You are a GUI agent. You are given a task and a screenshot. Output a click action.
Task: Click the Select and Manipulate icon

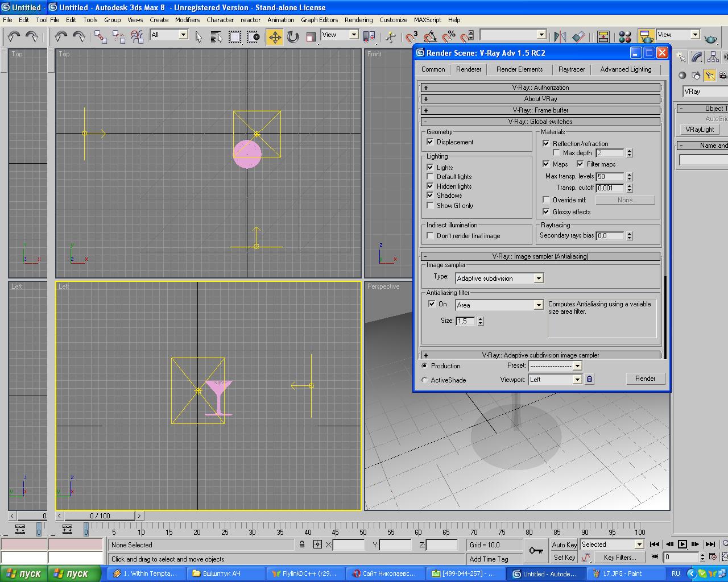click(x=391, y=37)
